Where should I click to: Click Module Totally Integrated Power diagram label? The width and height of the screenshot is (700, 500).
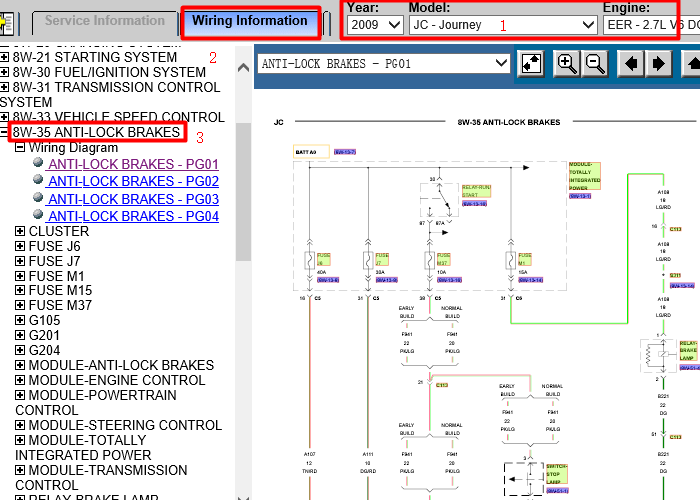pos(584,176)
